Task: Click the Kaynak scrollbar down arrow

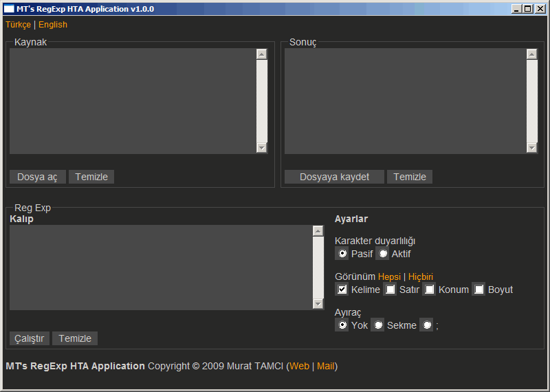Action: (261, 148)
